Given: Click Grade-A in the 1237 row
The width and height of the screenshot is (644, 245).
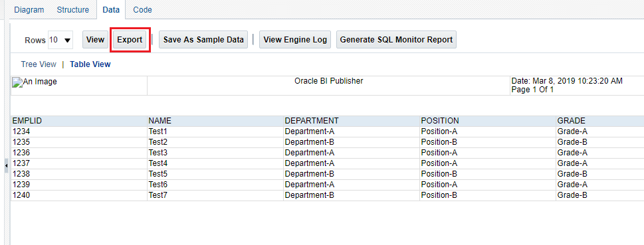Looking at the screenshot, I should [600, 164].
